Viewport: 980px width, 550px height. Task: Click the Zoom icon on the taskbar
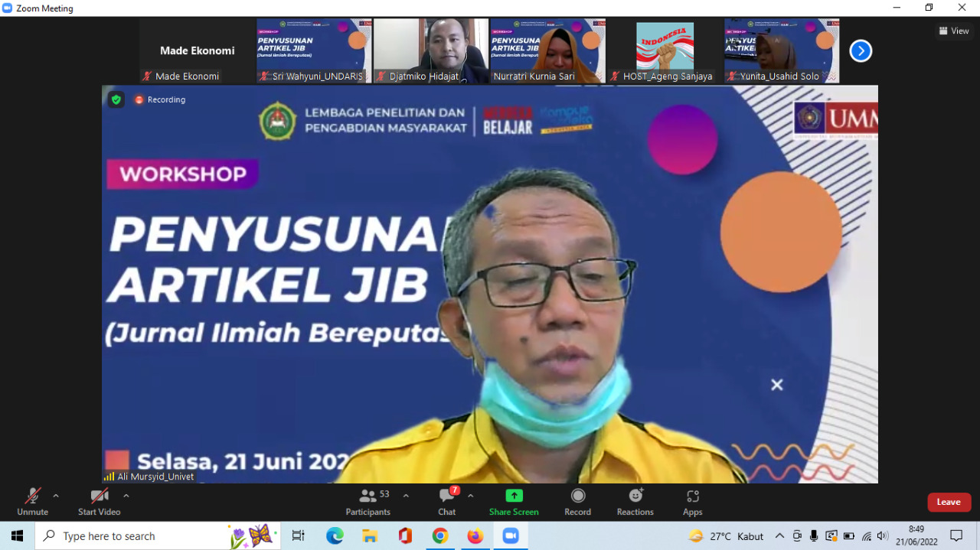coord(511,536)
